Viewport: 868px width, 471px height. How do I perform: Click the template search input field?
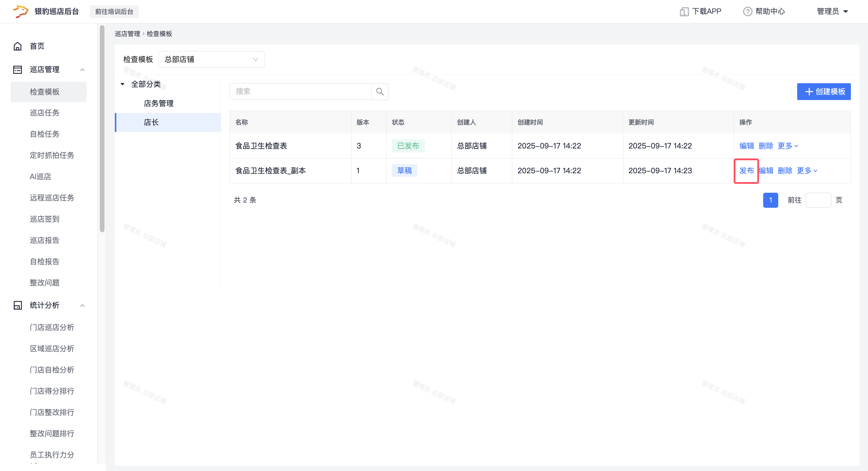click(300, 92)
